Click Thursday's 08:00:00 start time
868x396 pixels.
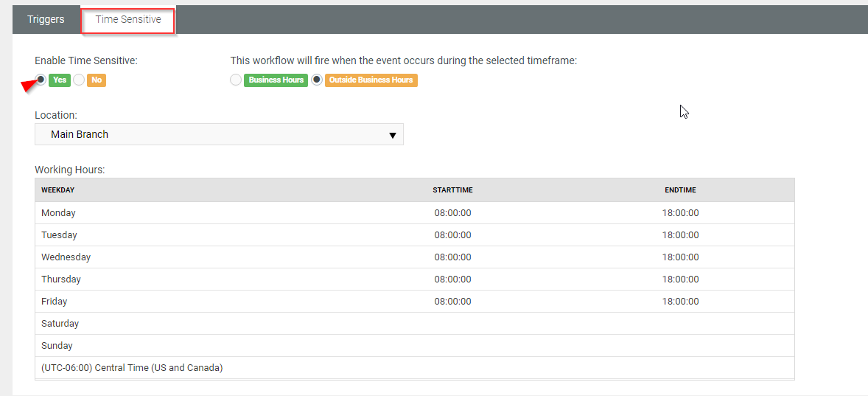[453, 279]
